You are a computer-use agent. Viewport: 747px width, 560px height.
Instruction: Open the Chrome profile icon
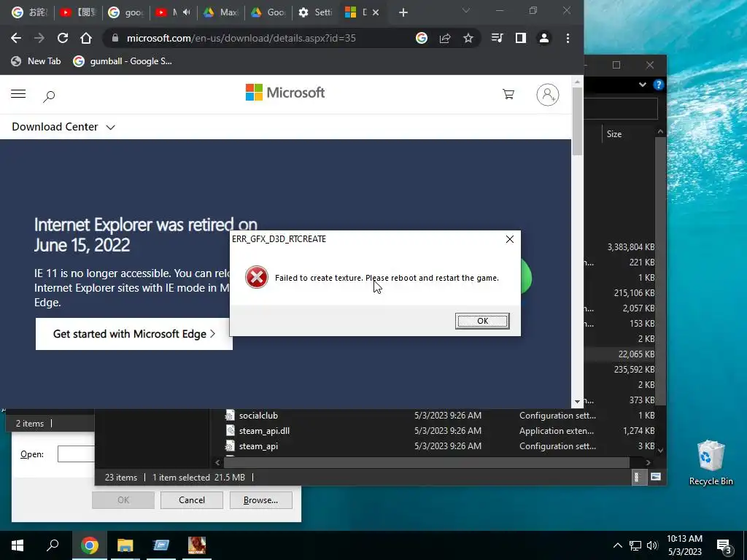pyautogui.click(x=543, y=38)
